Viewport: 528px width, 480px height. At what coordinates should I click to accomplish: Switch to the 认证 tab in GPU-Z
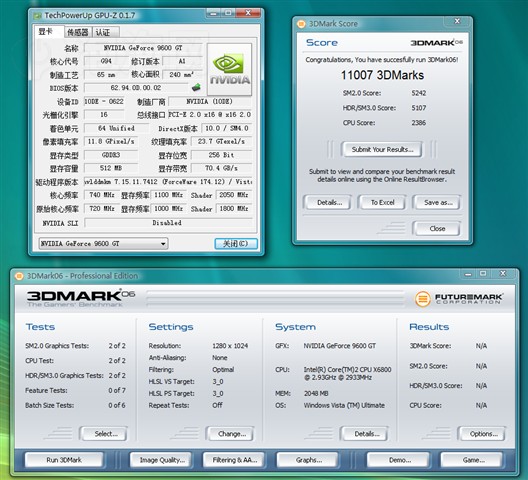point(105,32)
